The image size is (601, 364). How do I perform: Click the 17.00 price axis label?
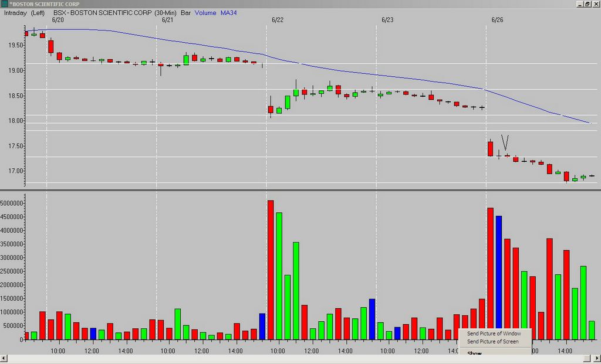click(16, 171)
